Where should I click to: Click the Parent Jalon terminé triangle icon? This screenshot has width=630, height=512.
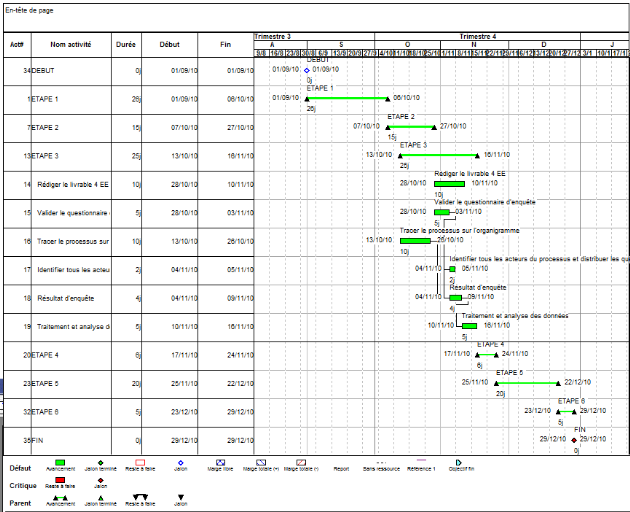coord(101,498)
